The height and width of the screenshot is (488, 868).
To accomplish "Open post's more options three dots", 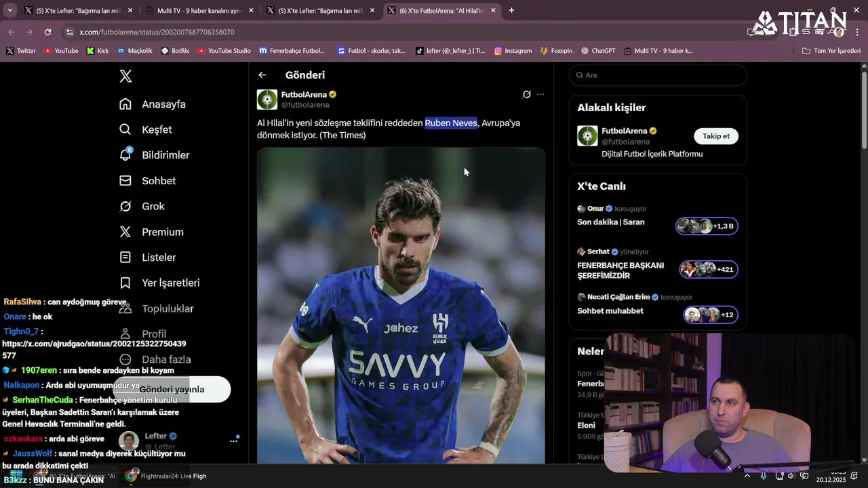I will 540,94.
